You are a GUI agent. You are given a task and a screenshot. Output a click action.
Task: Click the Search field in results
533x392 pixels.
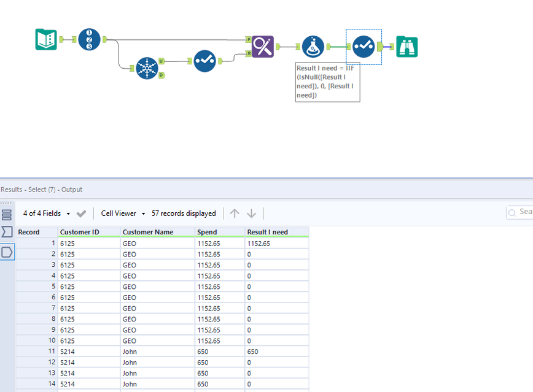pos(519,212)
